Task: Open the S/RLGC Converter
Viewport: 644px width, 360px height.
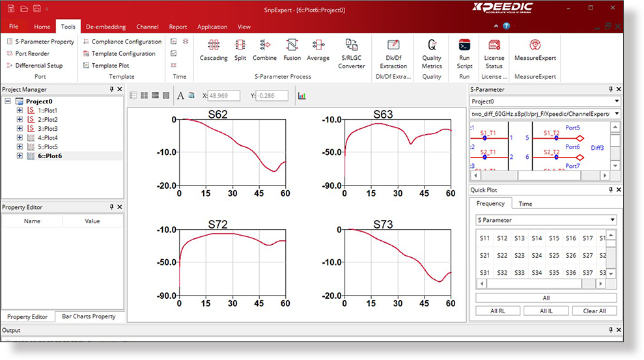Action: coord(352,45)
